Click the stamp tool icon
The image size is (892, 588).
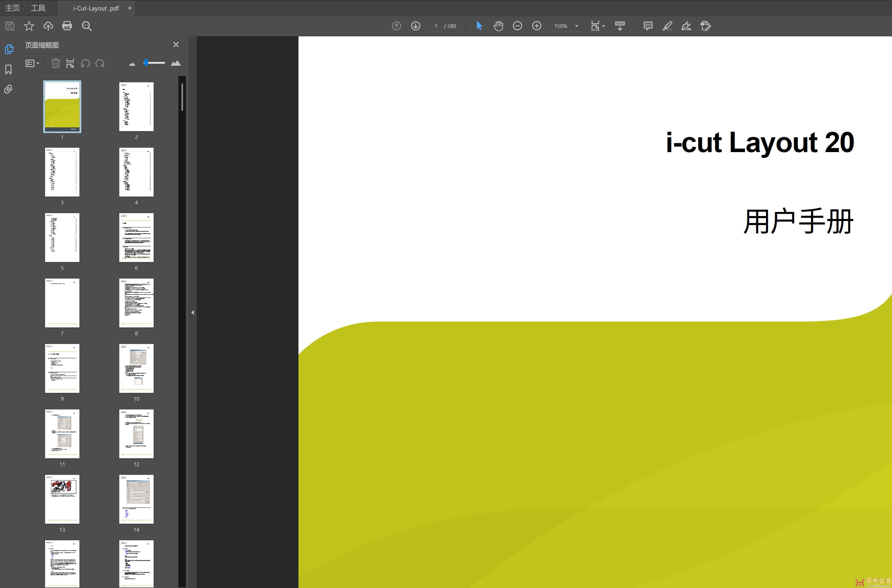[x=706, y=26]
